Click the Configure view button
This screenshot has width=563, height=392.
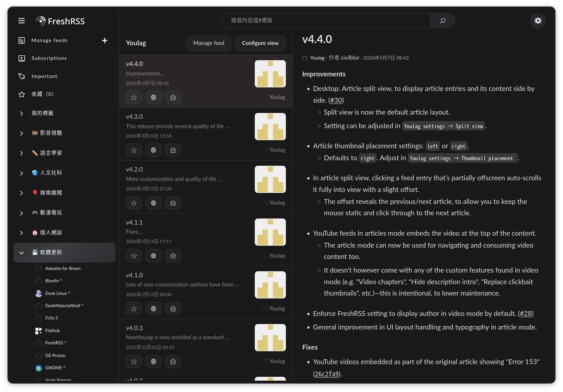coord(260,43)
